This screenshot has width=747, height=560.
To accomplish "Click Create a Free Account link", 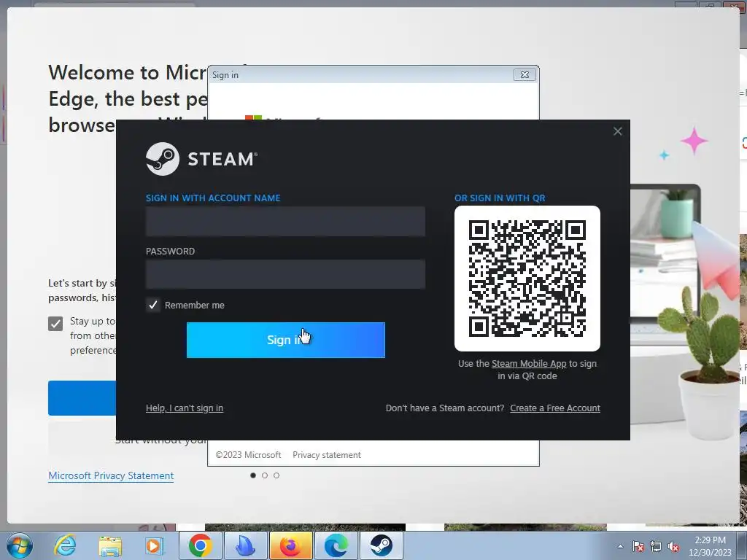I will pyautogui.click(x=555, y=408).
